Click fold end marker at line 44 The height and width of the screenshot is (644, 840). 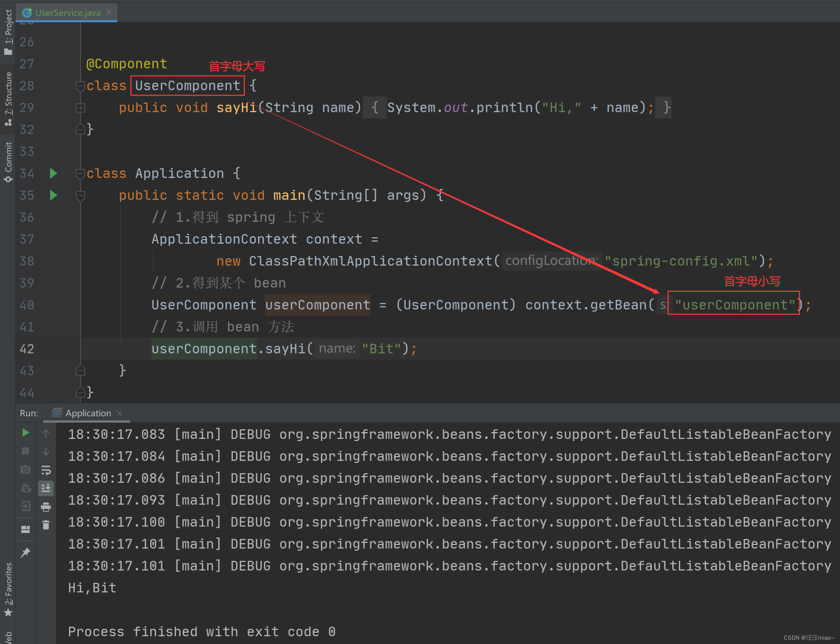point(80,392)
